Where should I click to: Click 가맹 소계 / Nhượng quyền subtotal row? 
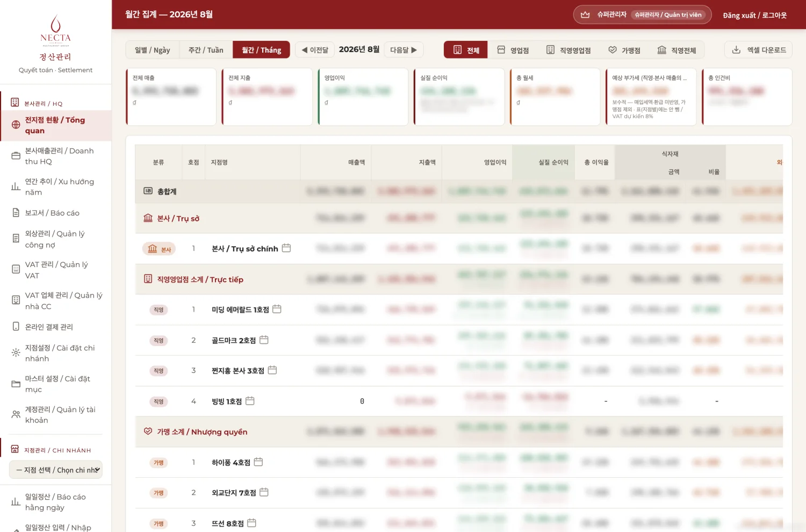(459, 432)
